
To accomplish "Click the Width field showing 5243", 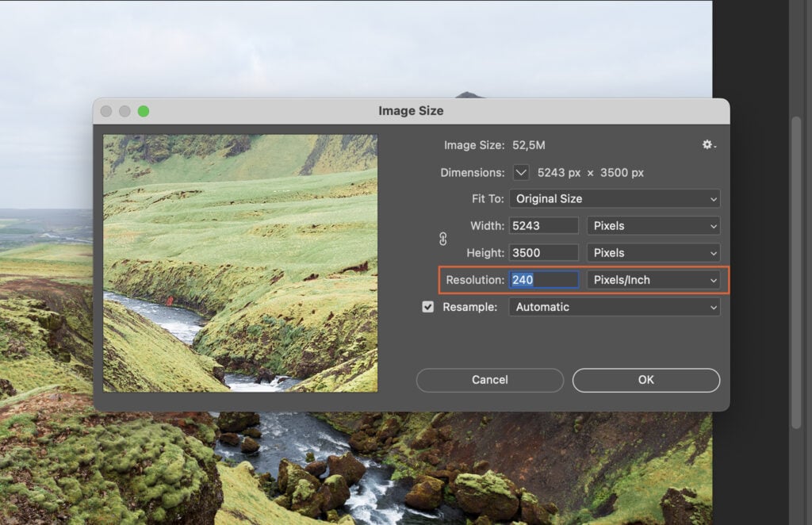I will 543,225.
